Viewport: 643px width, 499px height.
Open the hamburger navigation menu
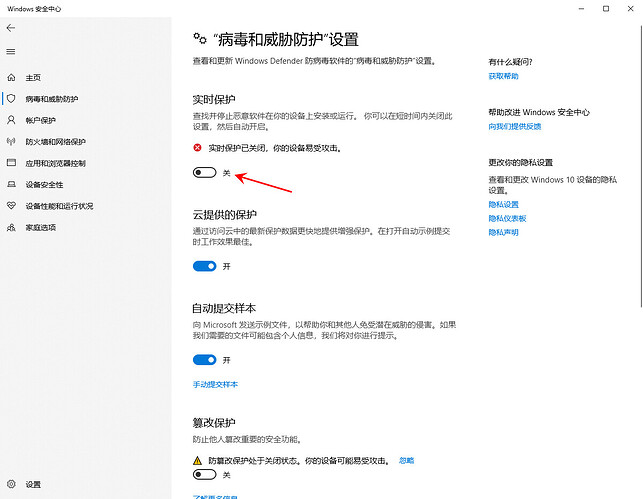click(x=11, y=52)
